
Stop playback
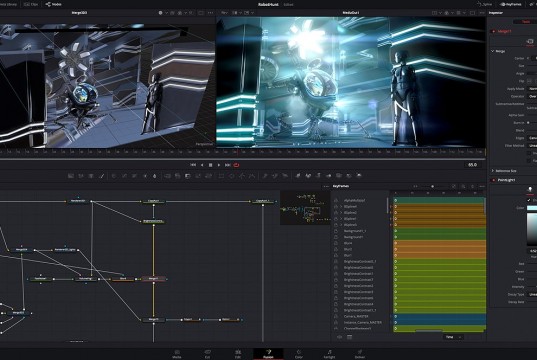pyautogui.click(x=210, y=165)
